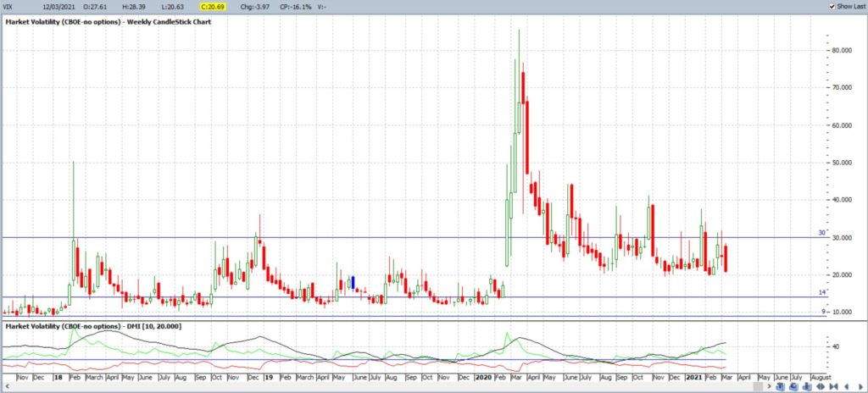868x393 pixels.
Task: Click the August label on time axis
Action: click(x=821, y=377)
